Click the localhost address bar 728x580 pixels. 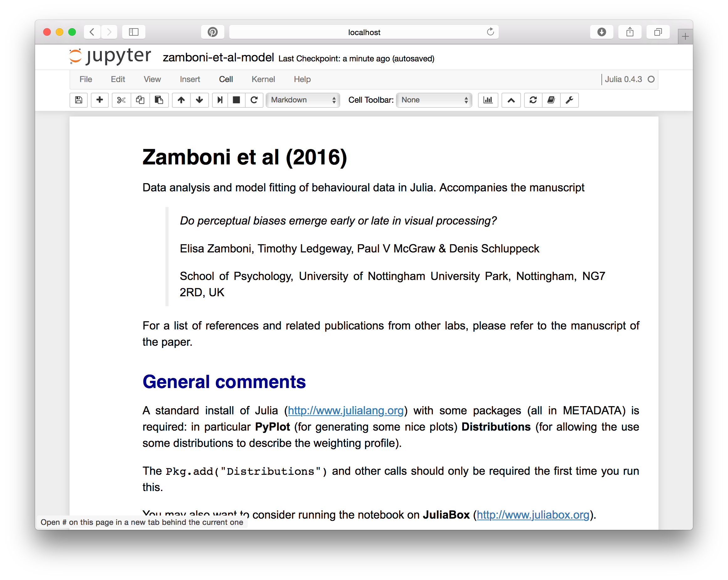[x=364, y=32]
